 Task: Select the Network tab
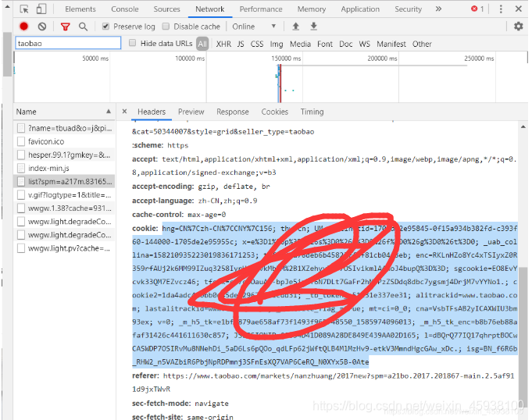tap(209, 9)
